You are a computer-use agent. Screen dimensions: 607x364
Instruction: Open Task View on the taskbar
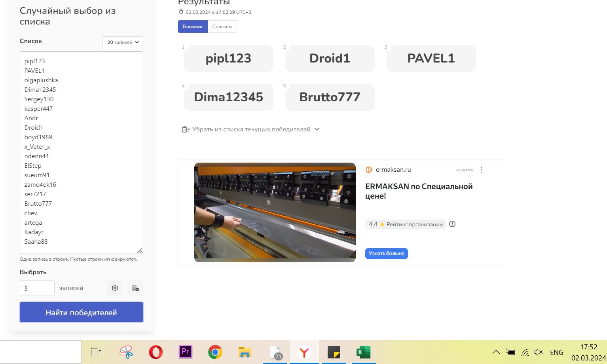point(96,352)
